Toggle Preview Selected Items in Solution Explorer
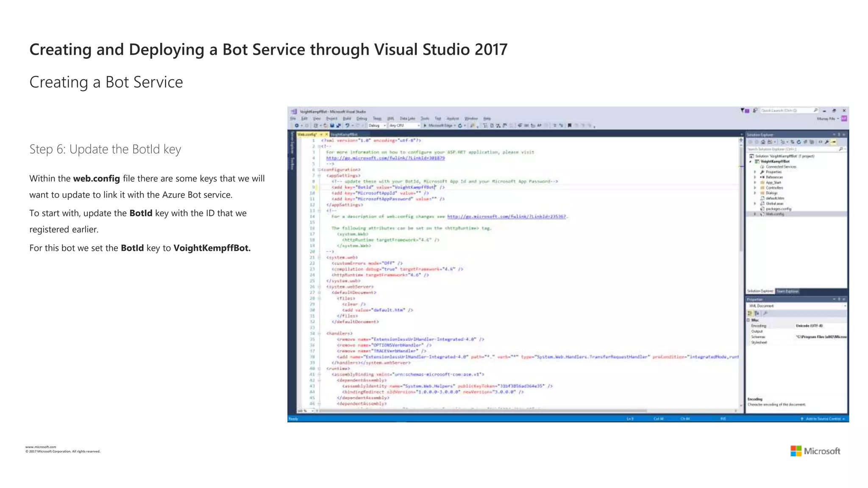 point(833,142)
